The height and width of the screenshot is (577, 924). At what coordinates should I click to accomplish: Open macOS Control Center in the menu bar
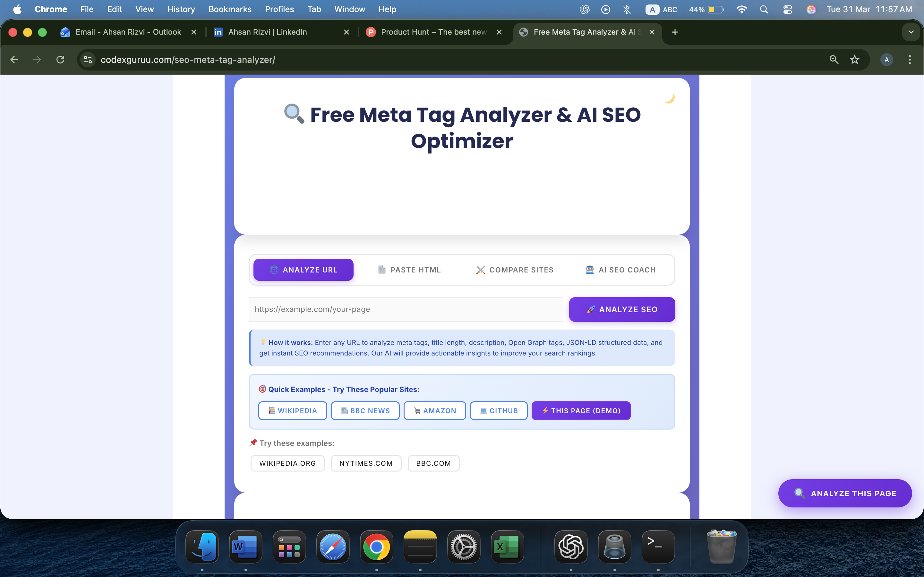coord(787,9)
